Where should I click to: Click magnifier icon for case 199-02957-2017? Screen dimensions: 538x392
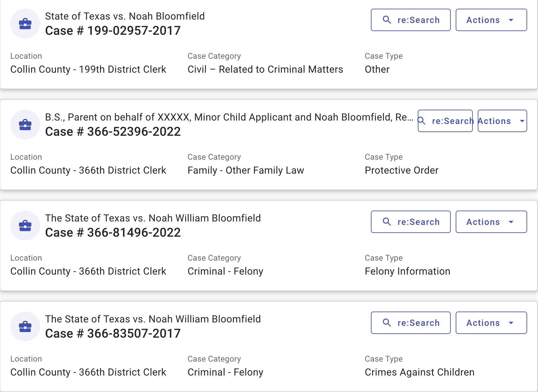[387, 20]
